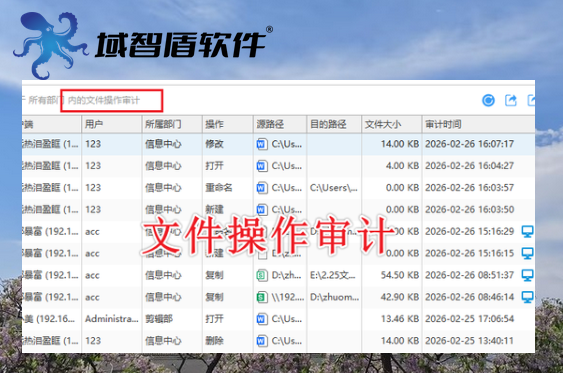Click Word file icon in 16:03:50 row

click(262, 209)
